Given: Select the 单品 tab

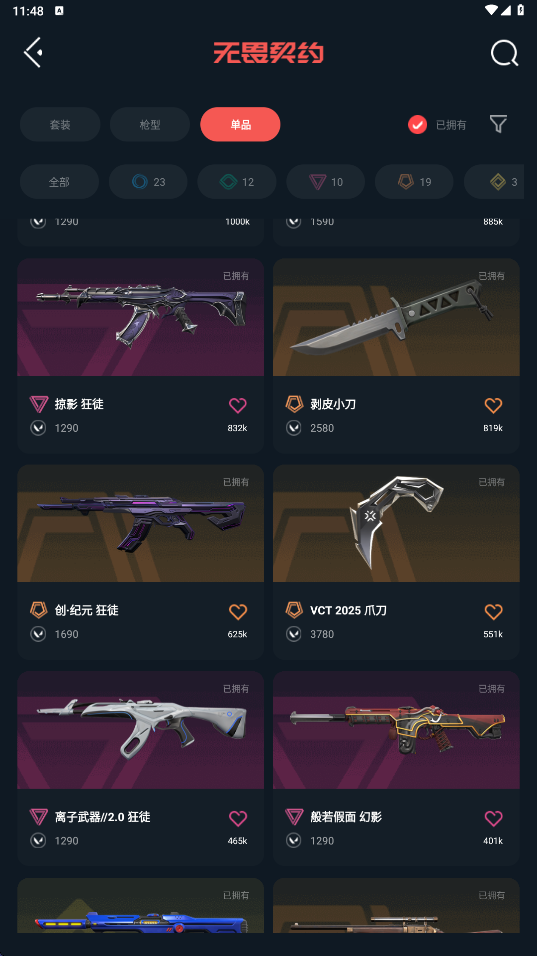Looking at the screenshot, I should (240, 124).
